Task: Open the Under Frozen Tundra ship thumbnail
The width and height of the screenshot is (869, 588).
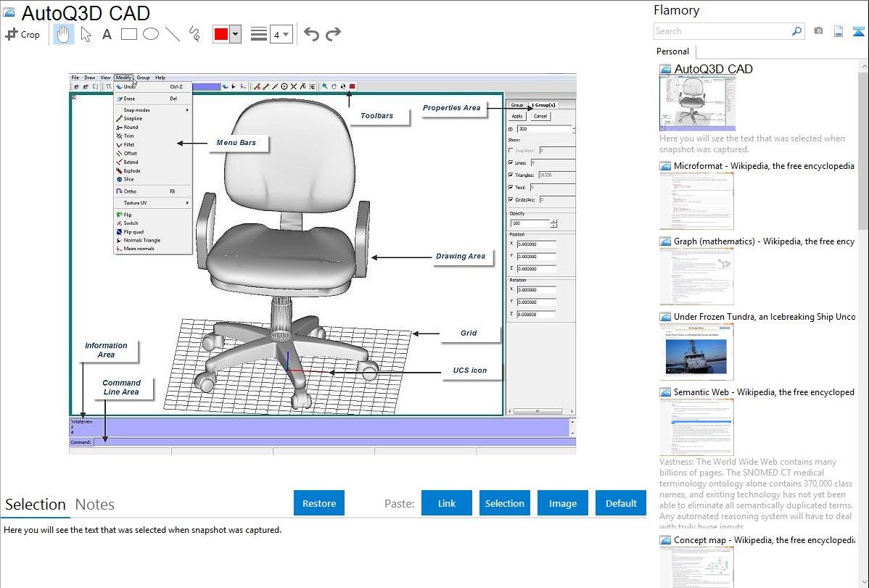Action: pyautogui.click(x=696, y=352)
